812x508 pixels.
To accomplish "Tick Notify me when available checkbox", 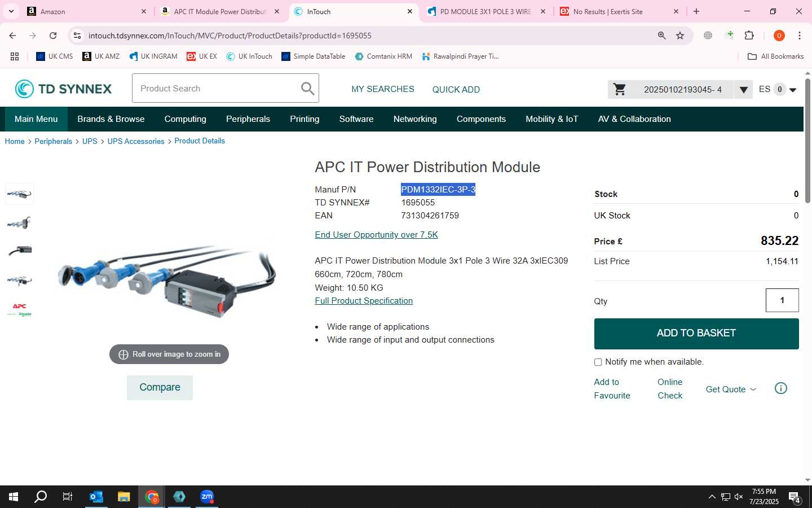I will 598,362.
